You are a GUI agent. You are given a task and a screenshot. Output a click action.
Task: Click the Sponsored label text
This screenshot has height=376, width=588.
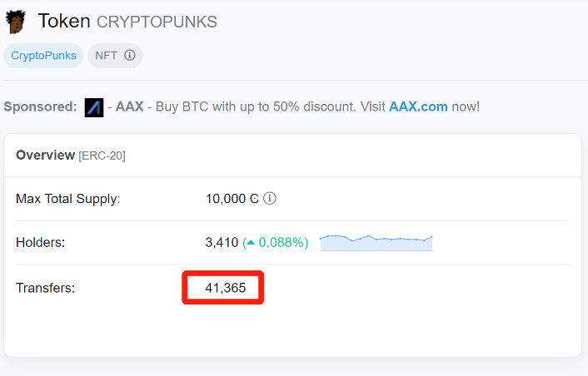pyautogui.click(x=40, y=106)
